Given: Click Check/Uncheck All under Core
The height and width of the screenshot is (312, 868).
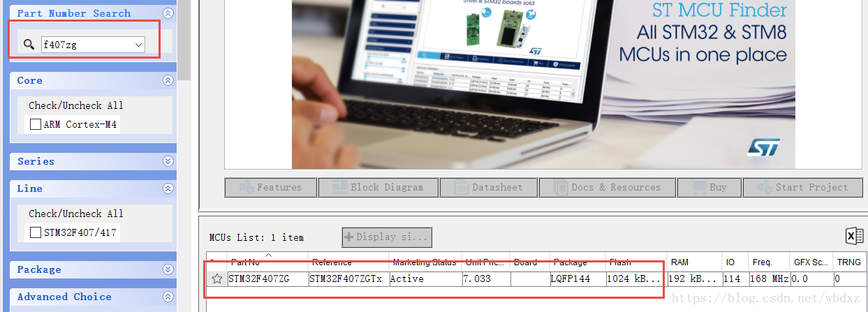Looking at the screenshot, I should [75, 105].
